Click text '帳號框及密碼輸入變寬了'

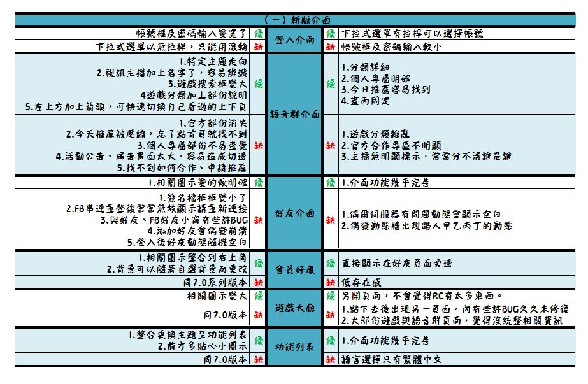coord(192,34)
